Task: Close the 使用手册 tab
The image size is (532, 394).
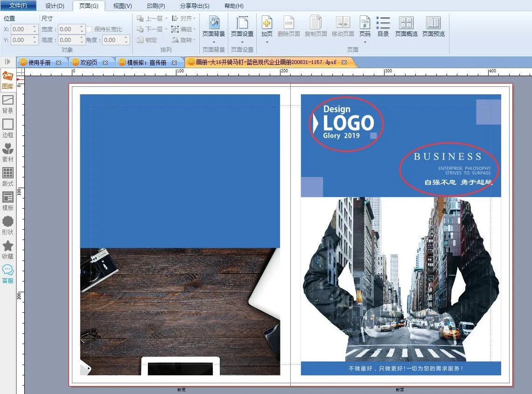Action: 59,63
